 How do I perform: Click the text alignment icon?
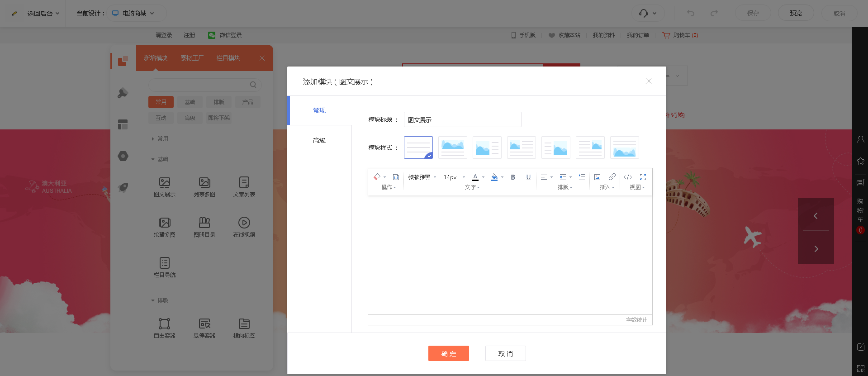coord(544,177)
